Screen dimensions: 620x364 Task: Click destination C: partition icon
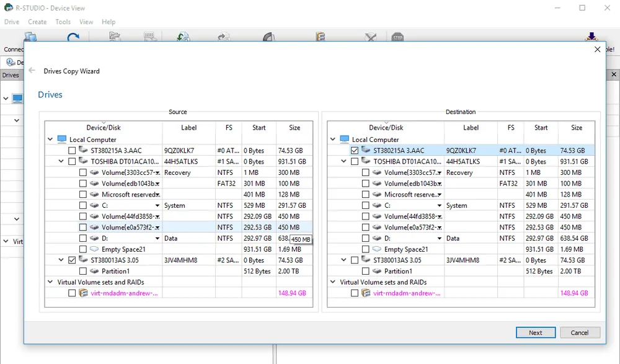click(x=377, y=205)
